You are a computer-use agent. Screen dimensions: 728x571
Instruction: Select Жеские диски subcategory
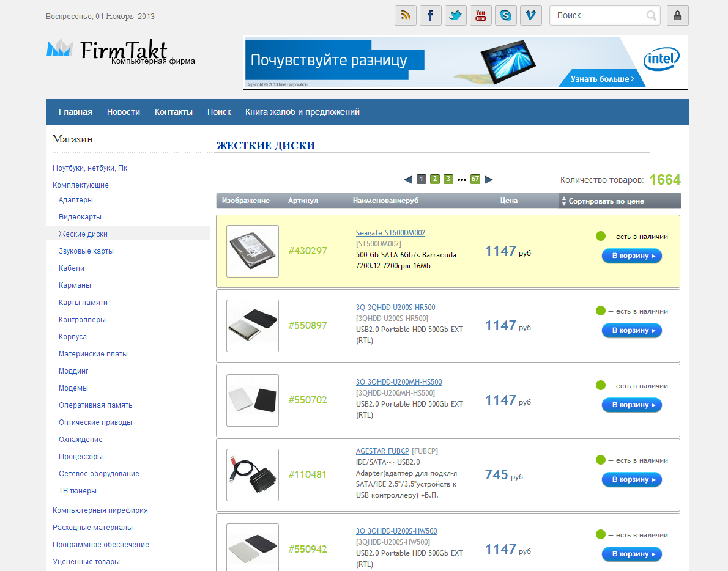point(83,234)
